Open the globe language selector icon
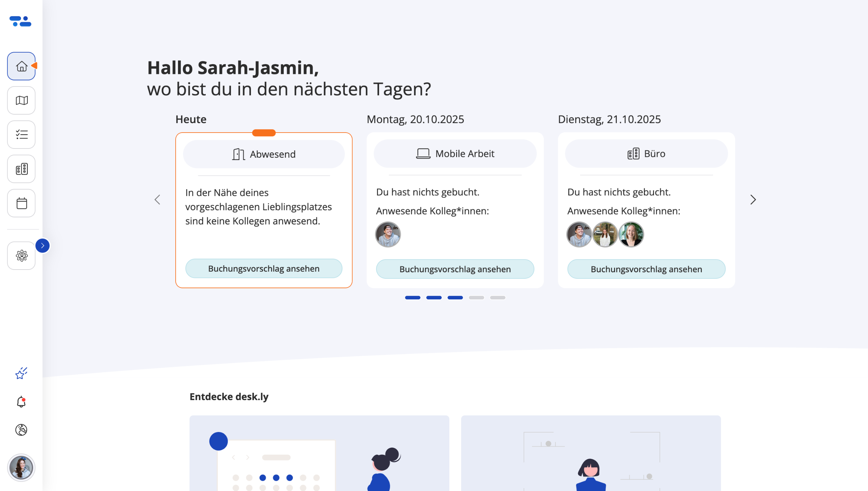Screen dimensions: 868x491 pos(21,430)
